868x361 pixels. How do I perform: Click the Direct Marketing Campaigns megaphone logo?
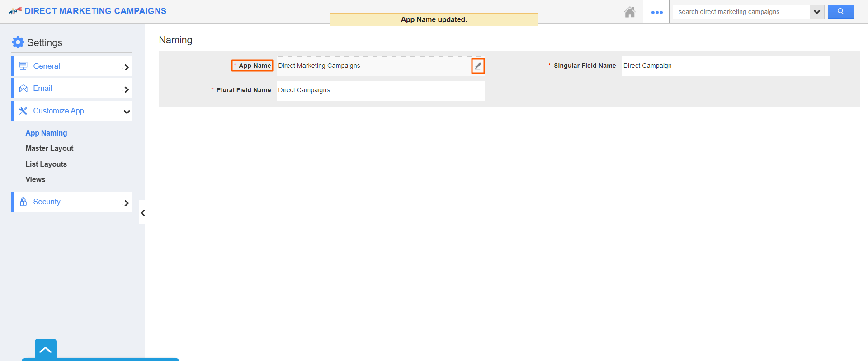(15, 11)
